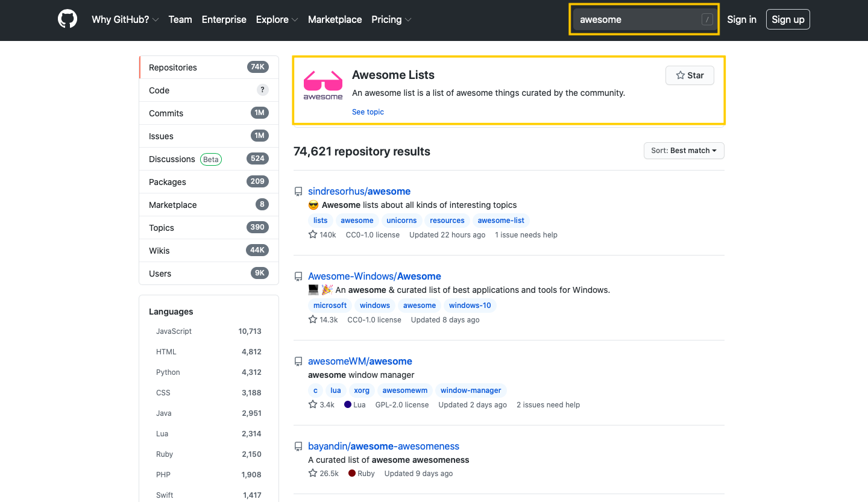Open the Marketplace menu item
The image size is (868, 502).
click(335, 19)
